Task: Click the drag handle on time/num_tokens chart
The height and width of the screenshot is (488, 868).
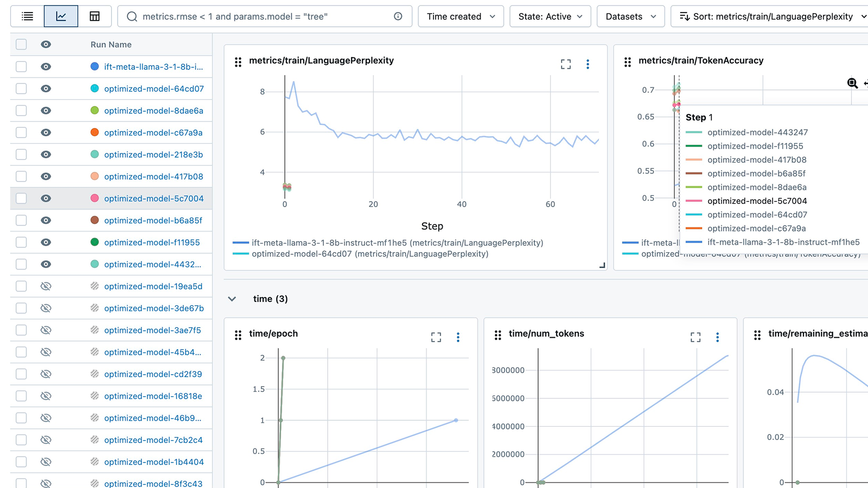Action: 498,335
